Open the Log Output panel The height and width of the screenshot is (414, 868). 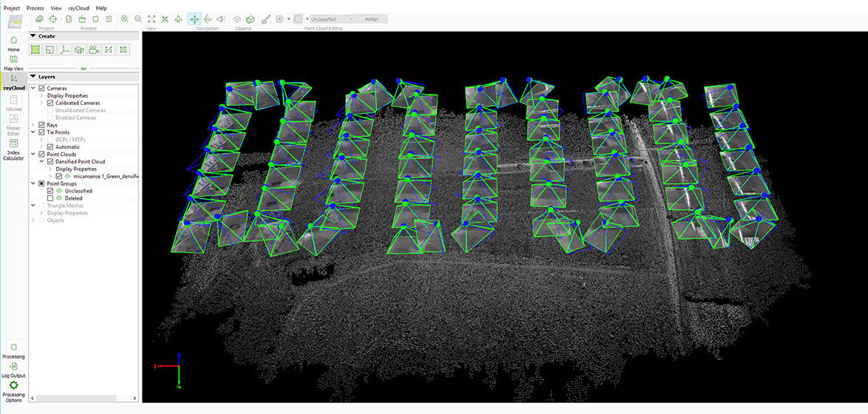(13, 369)
